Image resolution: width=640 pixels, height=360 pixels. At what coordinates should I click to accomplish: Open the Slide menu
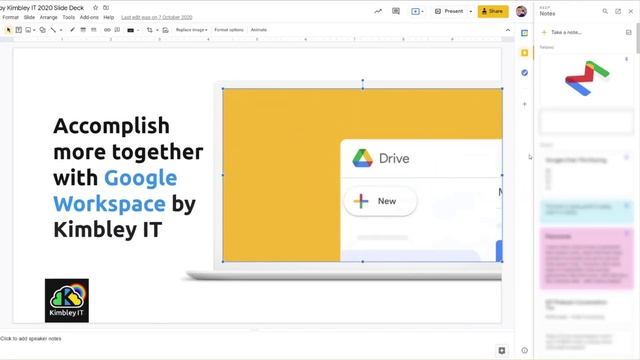pyautogui.click(x=29, y=18)
